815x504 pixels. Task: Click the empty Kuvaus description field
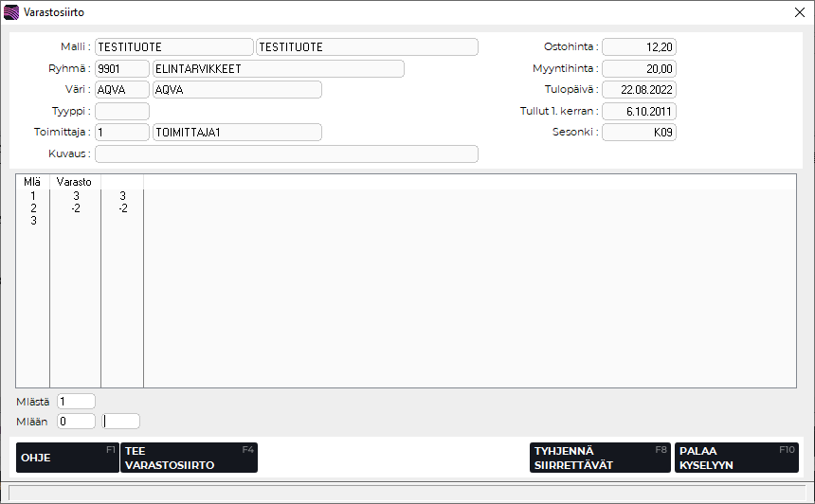pyautogui.click(x=286, y=153)
